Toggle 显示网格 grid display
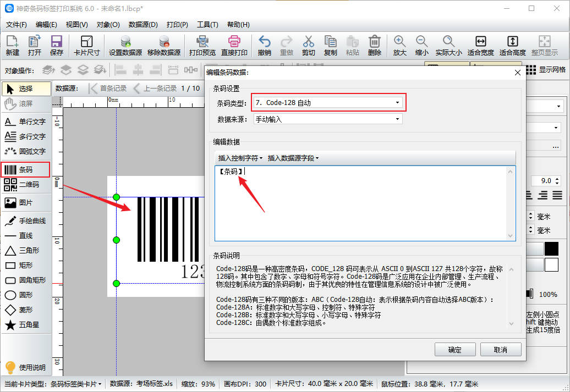This screenshot has width=570, height=392. (546, 70)
